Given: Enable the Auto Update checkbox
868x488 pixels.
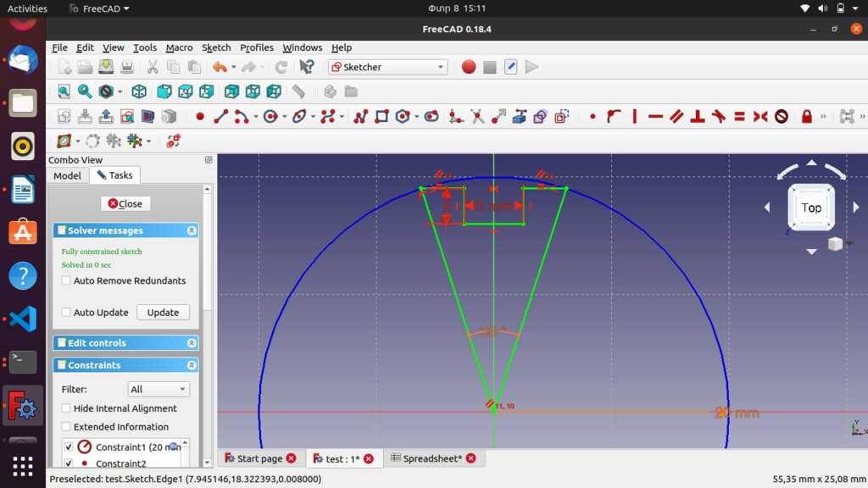Looking at the screenshot, I should (x=66, y=312).
